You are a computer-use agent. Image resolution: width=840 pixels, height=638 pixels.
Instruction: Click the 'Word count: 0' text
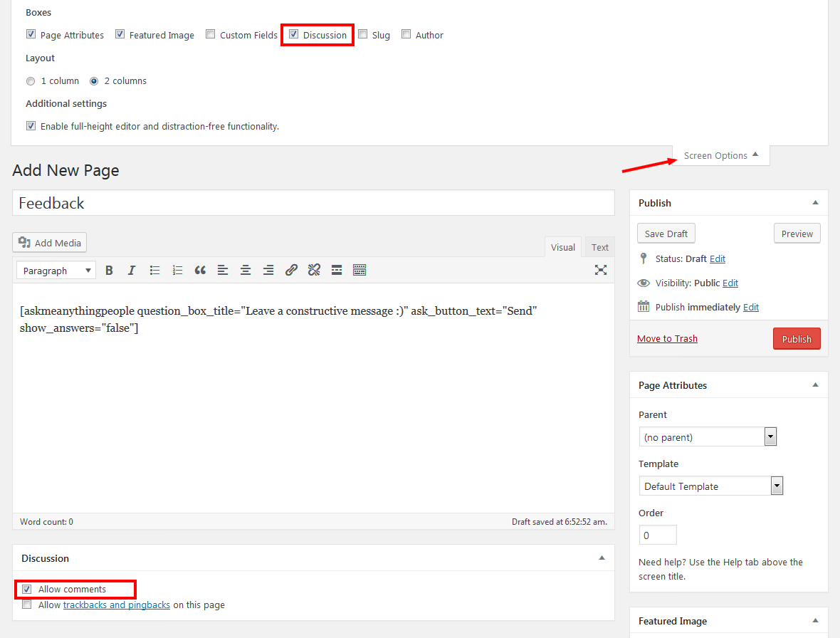pos(46,522)
